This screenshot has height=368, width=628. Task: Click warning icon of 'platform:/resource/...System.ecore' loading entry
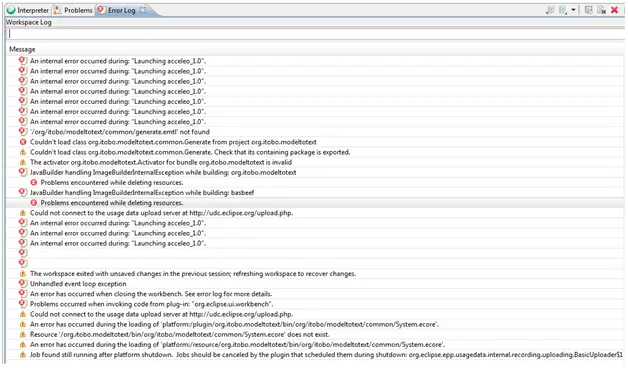(x=23, y=344)
